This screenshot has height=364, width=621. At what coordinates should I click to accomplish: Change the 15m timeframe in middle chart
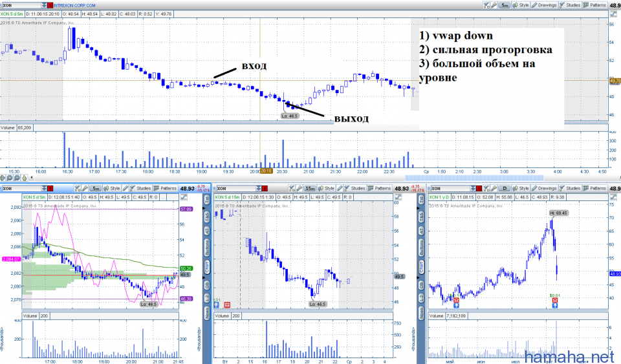(x=310, y=188)
